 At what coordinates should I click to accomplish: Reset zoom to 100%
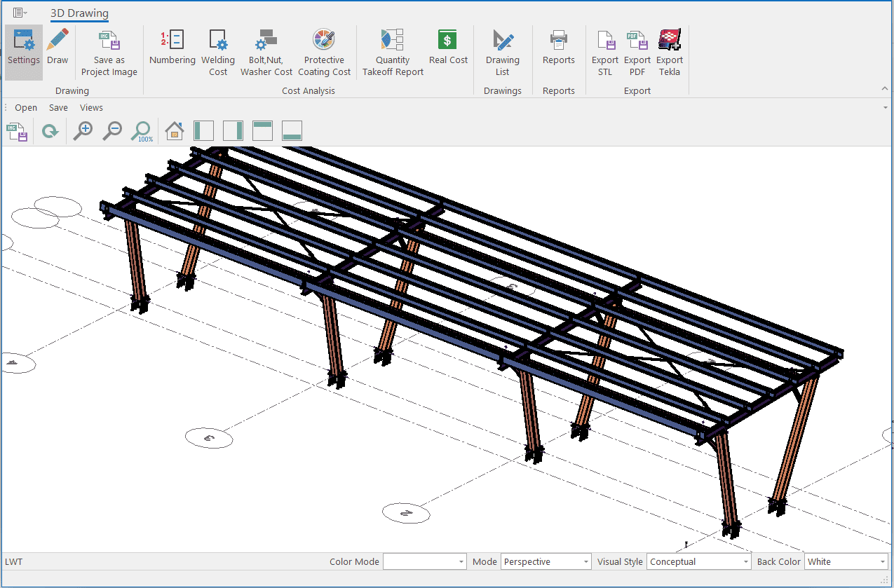[142, 131]
